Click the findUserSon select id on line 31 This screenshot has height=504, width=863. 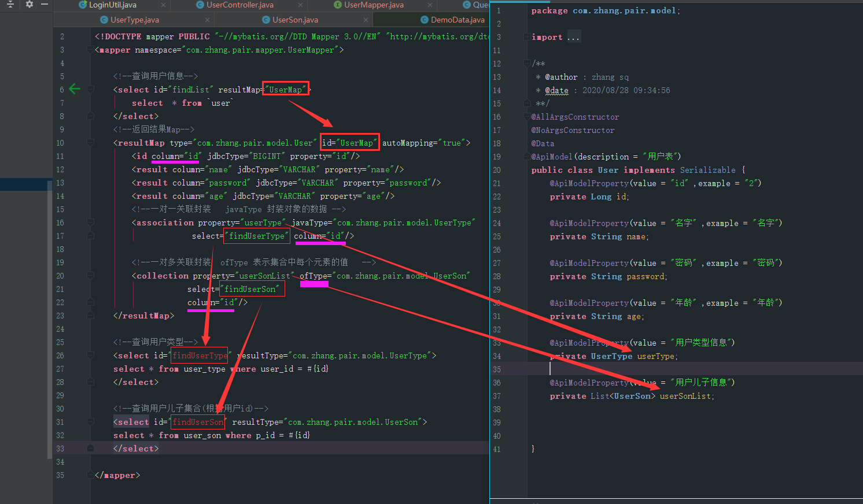(198, 422)
